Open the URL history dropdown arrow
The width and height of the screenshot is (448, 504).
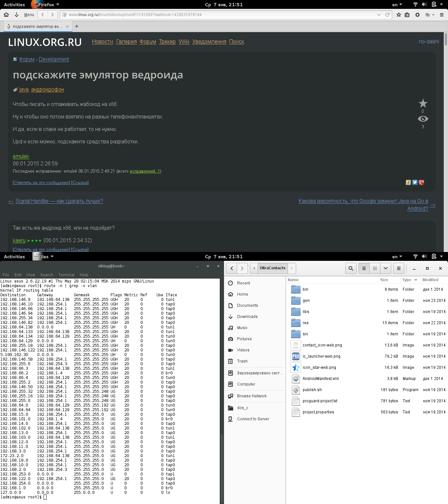(x=379, y=15)
